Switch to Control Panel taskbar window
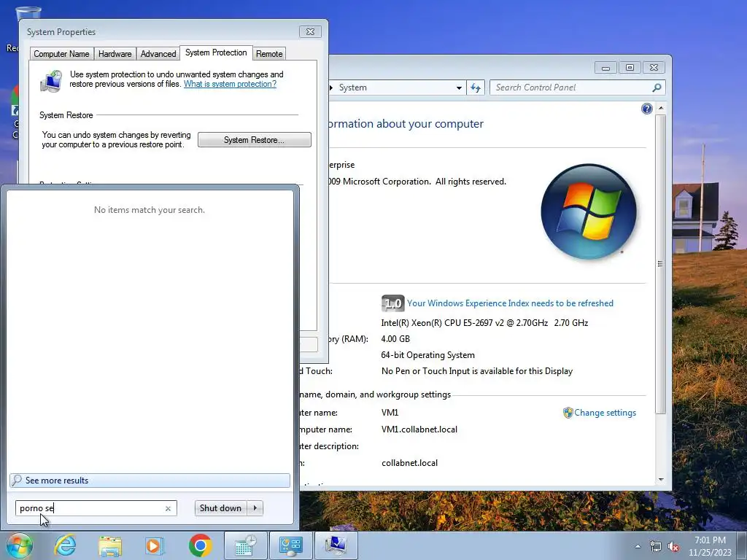Image resolution: width=747 pixels, height=560 pixels. click(x=290, y=545)
